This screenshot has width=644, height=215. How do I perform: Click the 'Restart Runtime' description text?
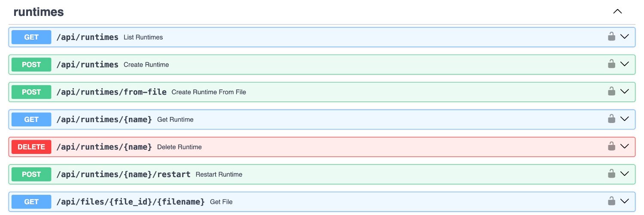coord(219,175)
